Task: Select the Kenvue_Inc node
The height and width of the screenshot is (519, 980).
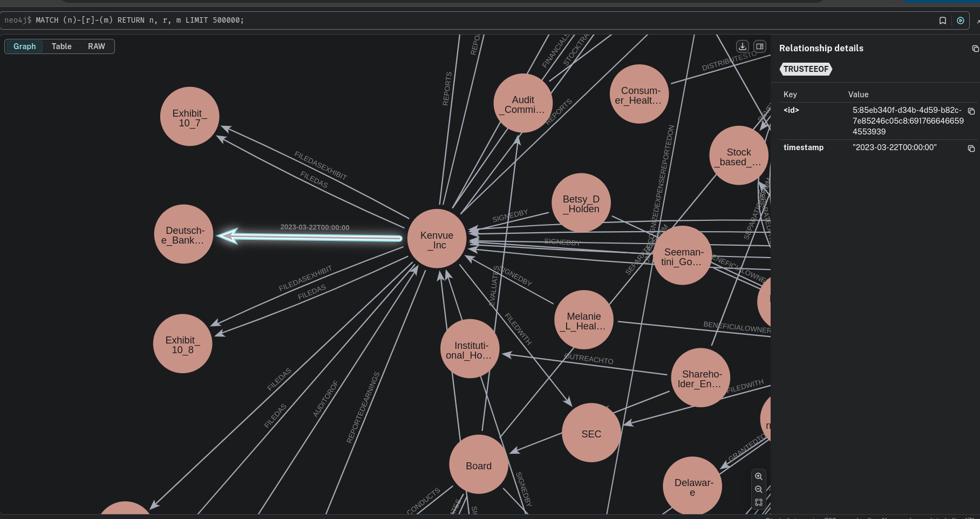Action: click(x=437, y=239)
